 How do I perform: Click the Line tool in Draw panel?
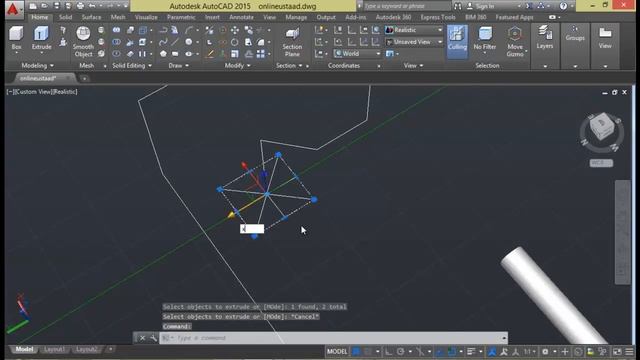175,42
